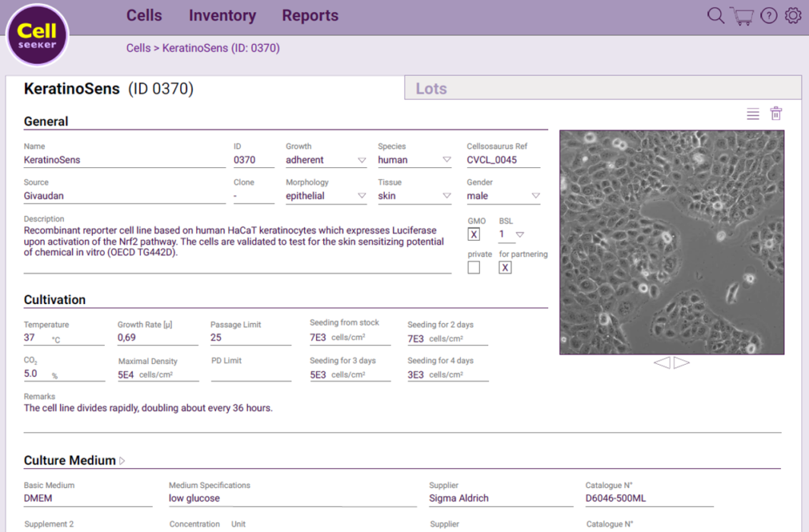Open the Reports menu
809x532 pixels.
(x=309, y=15)
